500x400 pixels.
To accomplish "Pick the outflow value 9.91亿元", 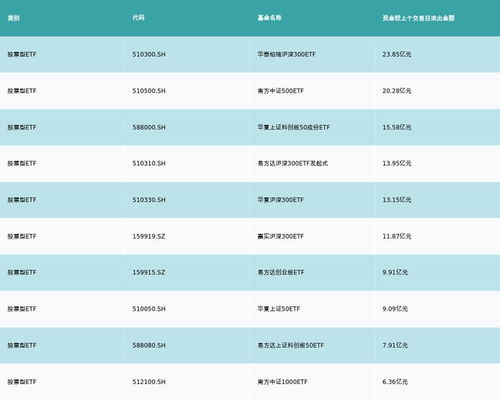I will point(395,272).
